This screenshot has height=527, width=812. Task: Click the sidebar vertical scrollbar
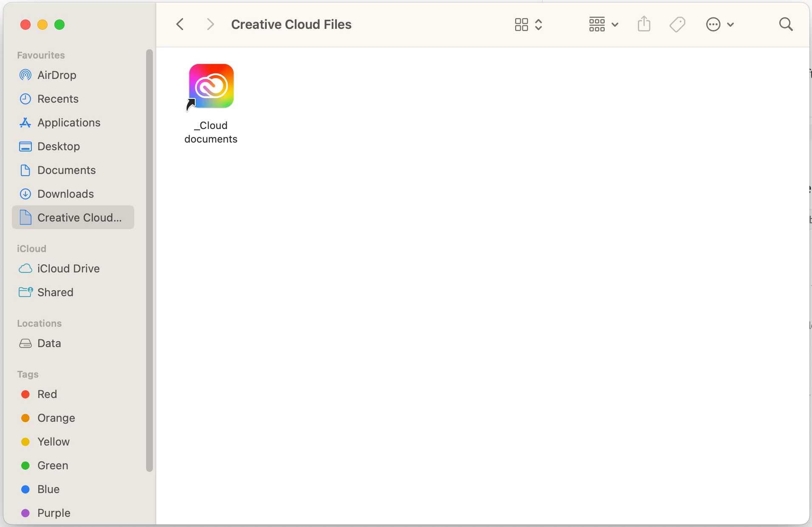pos(149,260)
